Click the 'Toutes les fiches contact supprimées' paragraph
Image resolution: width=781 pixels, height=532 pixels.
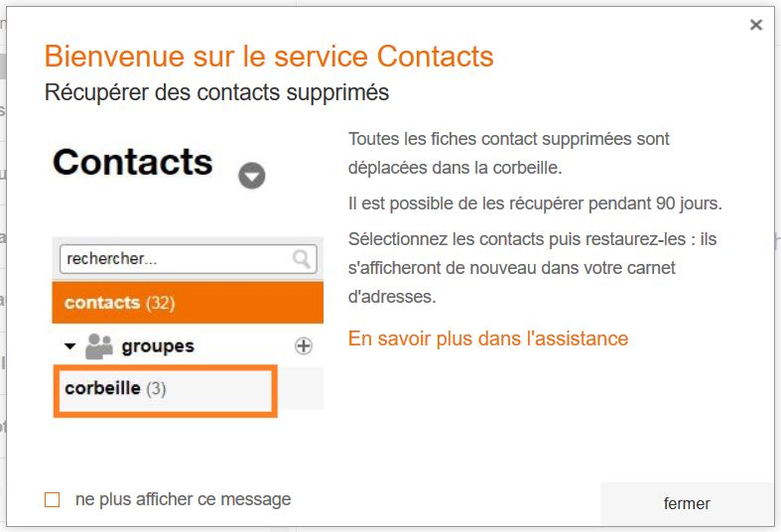509,151
